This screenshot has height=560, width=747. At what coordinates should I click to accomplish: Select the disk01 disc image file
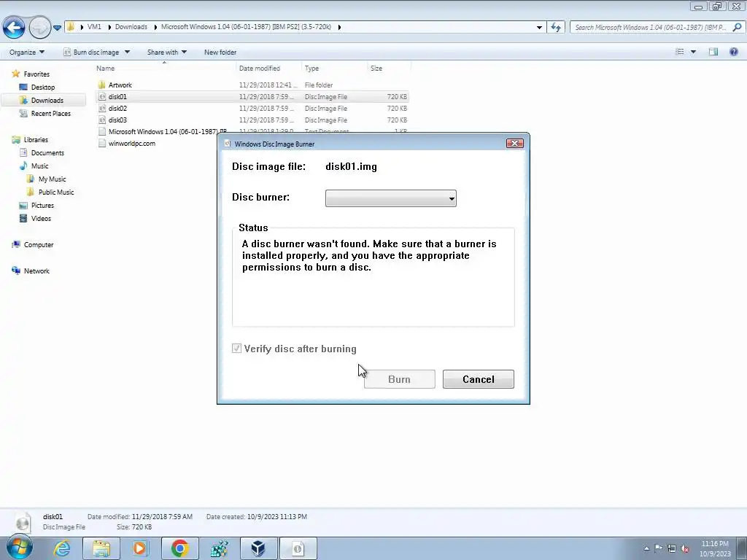coord(252,97)
